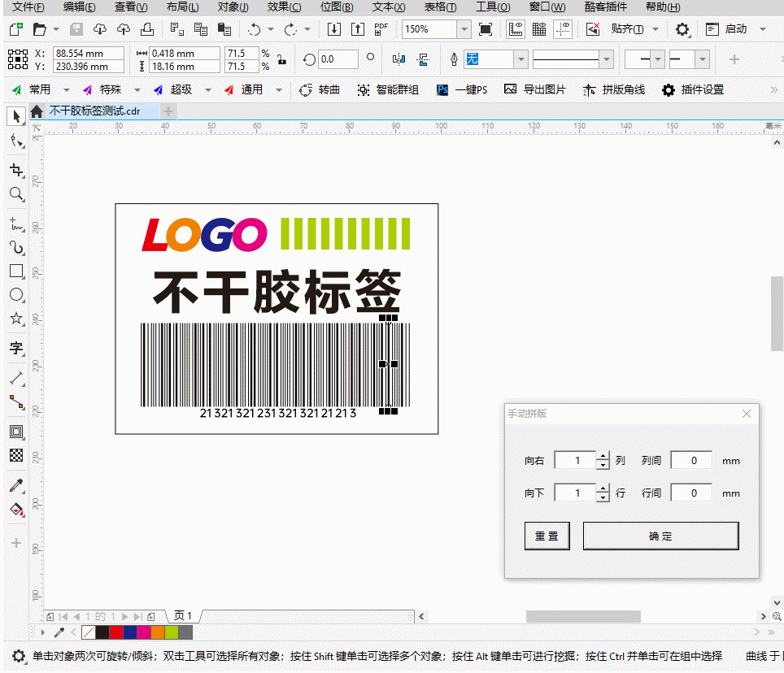Select the 页 1 page tab
Viewport: 784px width, 673px height.
coord(182,615)
